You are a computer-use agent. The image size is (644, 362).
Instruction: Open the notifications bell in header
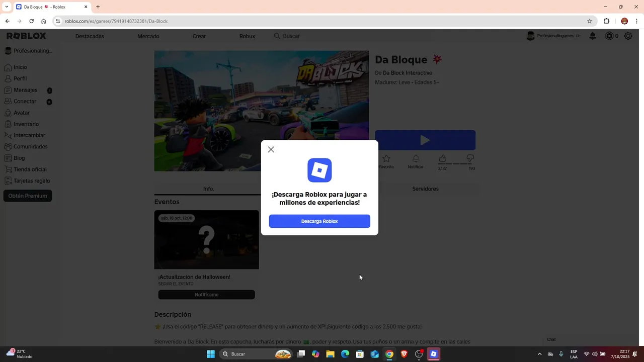click(593, 36)
